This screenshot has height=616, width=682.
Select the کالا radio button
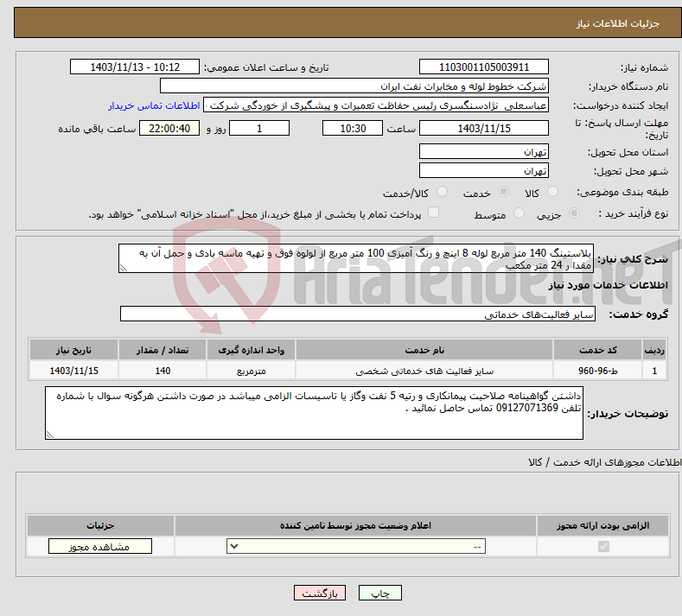pos(552,192)
